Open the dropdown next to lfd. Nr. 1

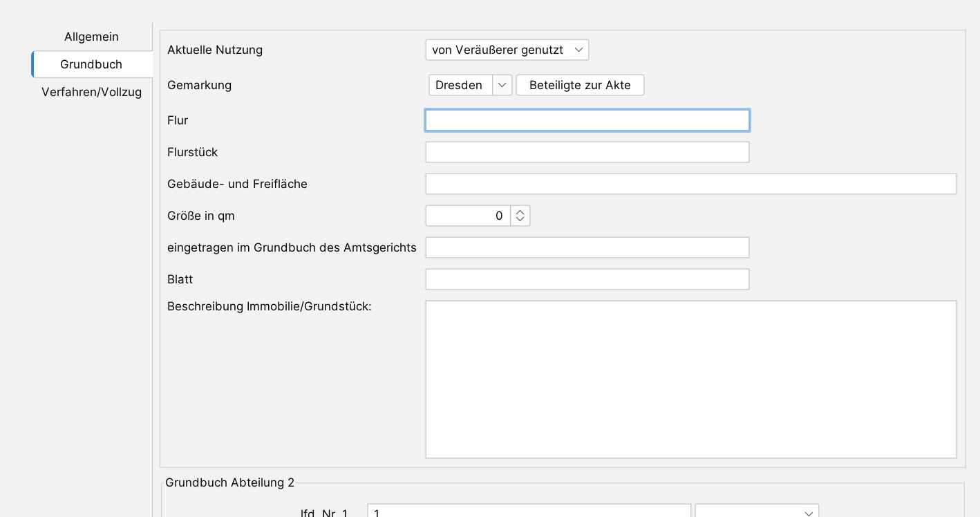coord(757,512)
